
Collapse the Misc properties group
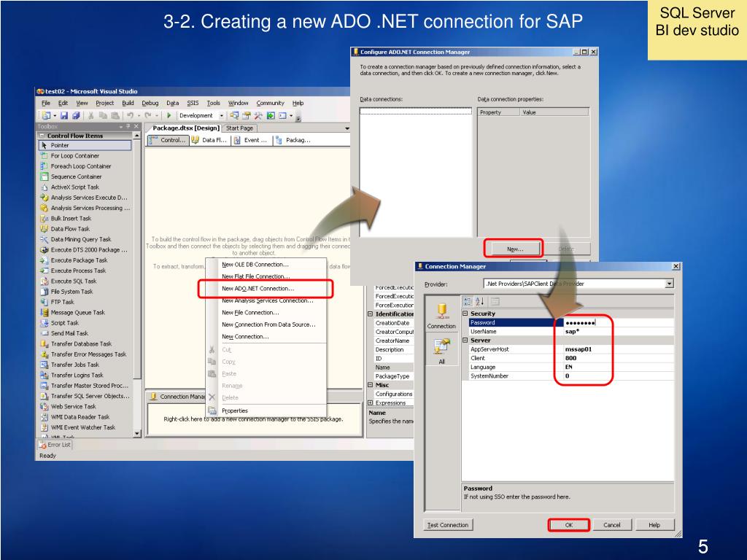(x=370, y=385)
